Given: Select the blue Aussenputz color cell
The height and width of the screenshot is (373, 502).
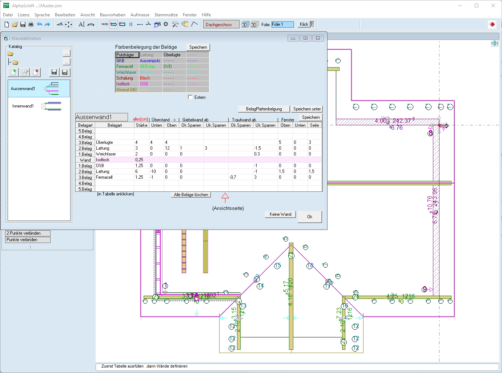Looking at the screenshot, I should (151, 61).
